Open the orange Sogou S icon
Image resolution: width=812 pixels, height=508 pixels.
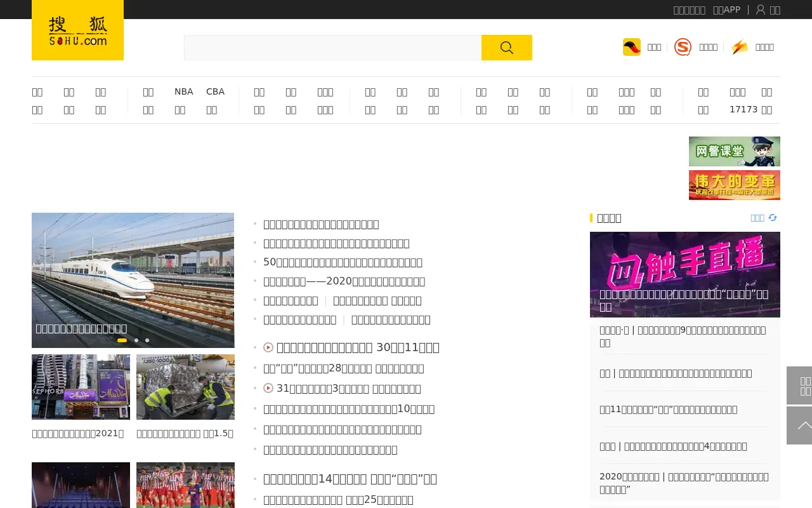pos(683,47)
